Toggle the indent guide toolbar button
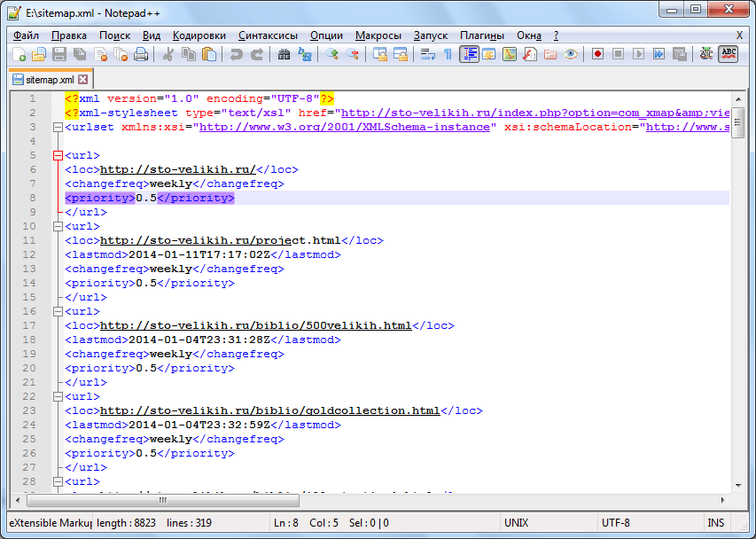 pyautogui.click(x=469, y=55)
